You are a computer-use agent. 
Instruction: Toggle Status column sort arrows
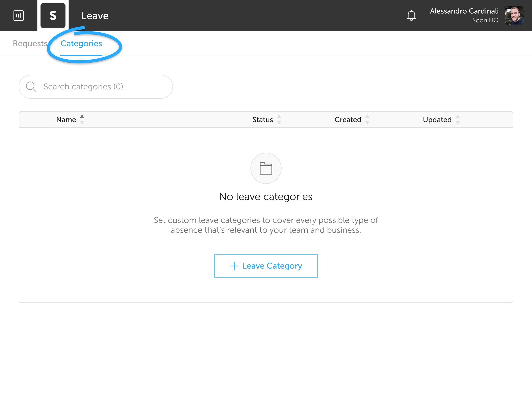279,120
